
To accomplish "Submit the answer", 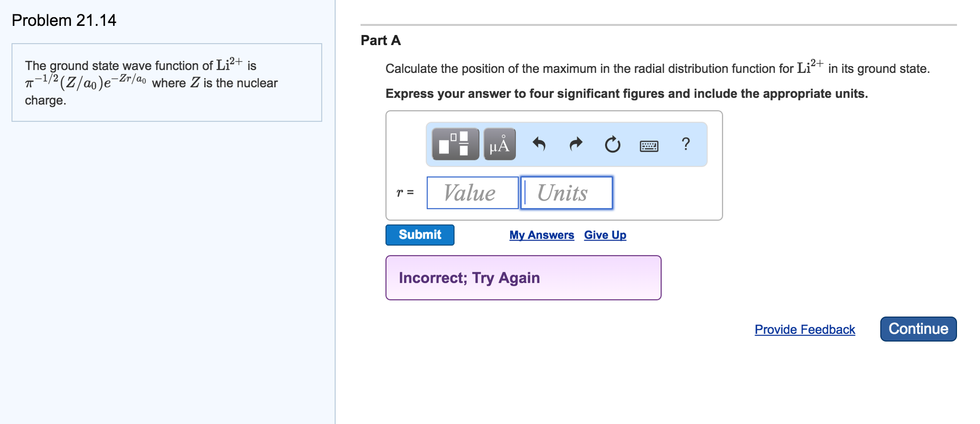I will tap(420, 235).
